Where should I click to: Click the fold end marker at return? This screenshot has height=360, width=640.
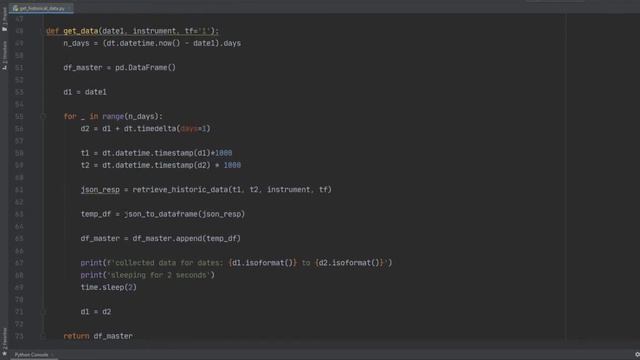coord(43,336)
